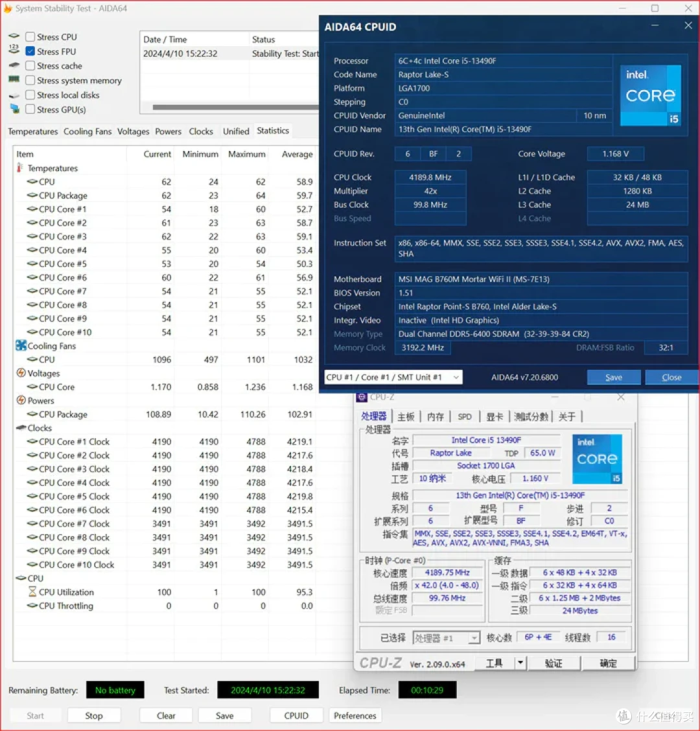
Task: Click Save in AIDA64 CPUID window
Action: click(x=613, y=377)
